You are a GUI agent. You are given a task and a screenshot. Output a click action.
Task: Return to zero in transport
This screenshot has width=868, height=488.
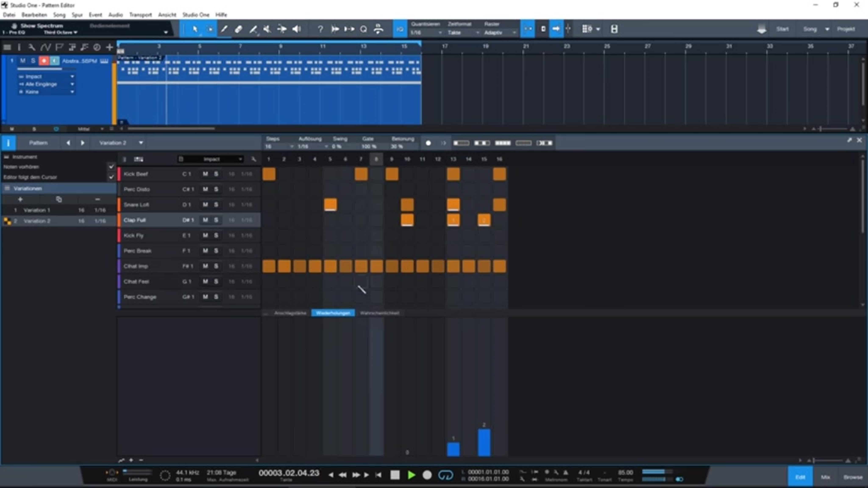point(378,475)
